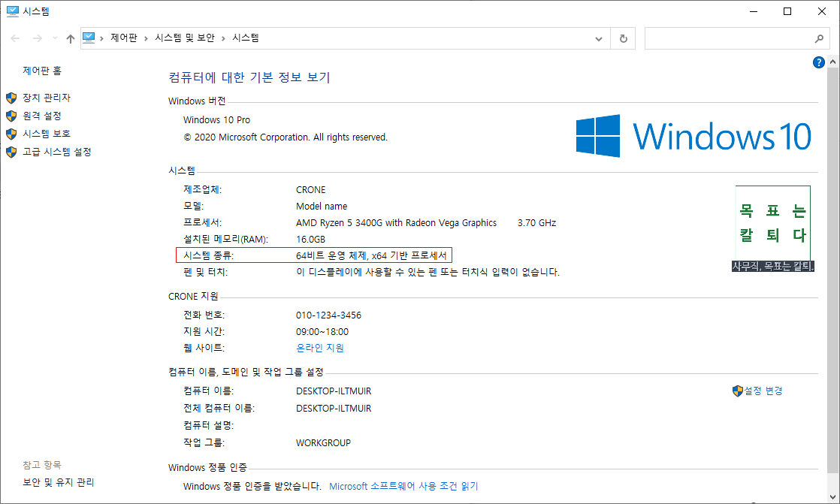Refresh the page with refresh button
Screen dimensions: 840x504
[623, 38]
